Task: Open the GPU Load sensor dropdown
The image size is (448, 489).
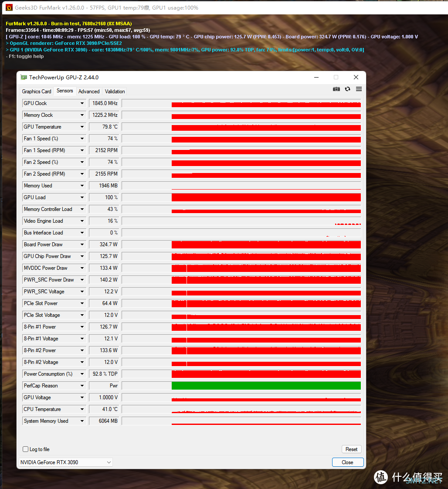Action: coord(82,197)
